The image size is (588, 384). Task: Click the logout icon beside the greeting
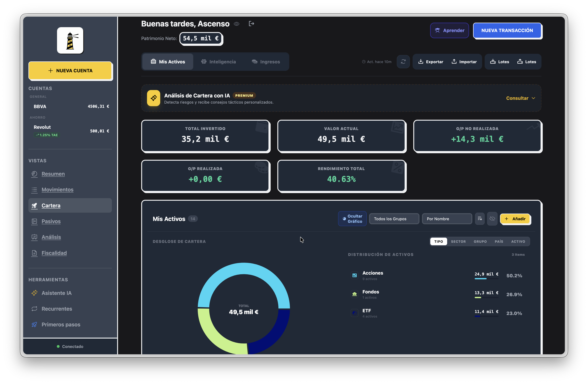coord(251,24)
